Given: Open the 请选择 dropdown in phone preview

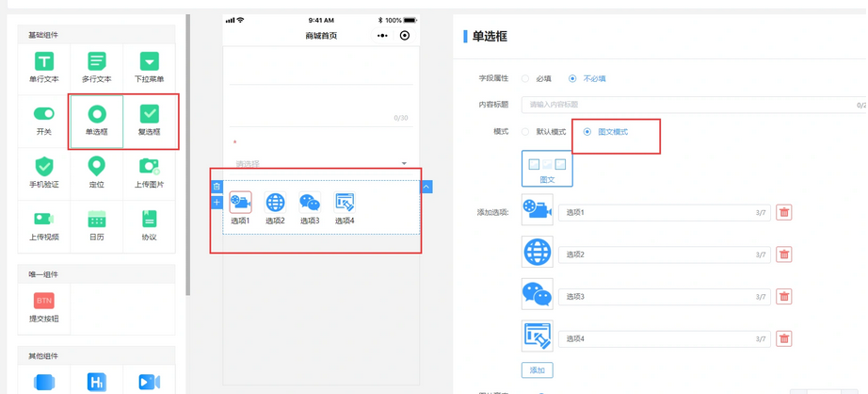Looking at the screenshot, I should pyautogui.click(x=321, y=164).
